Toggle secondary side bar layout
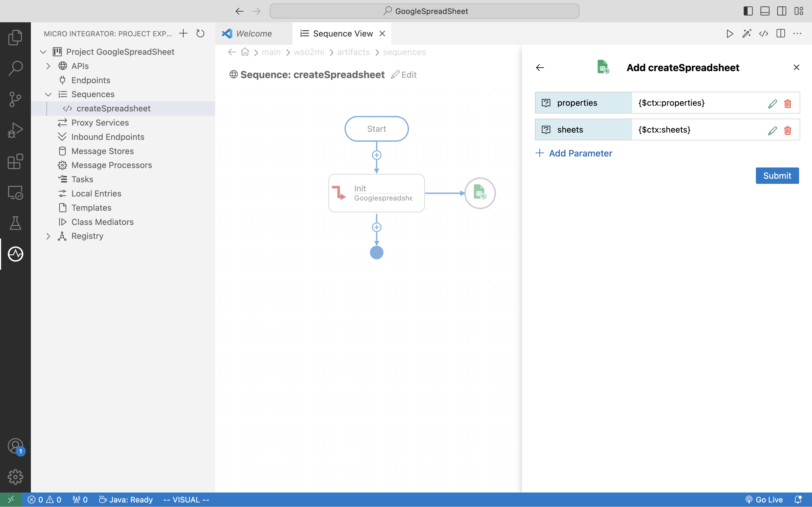This screenshot has height=507, width=812. 781,11
